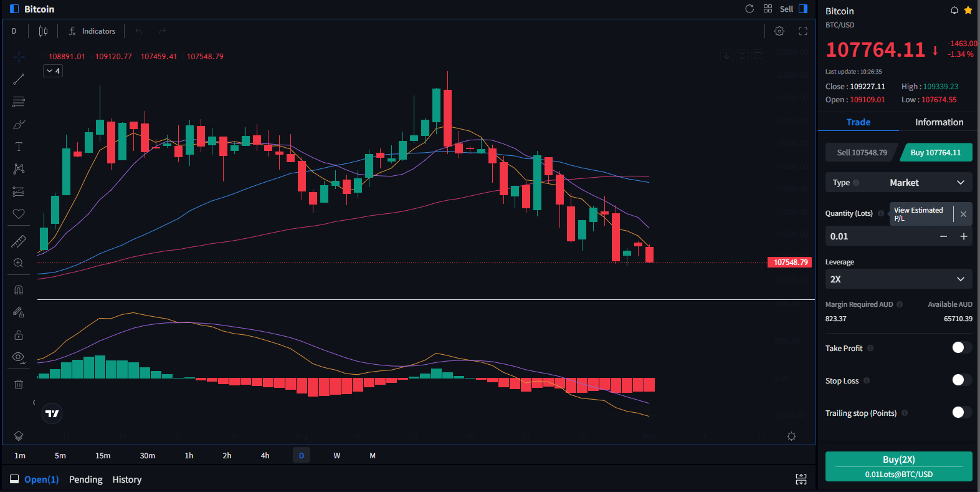Open chart settings gear
The height and width of the screenshot is (492, 980).
[779, 31]
